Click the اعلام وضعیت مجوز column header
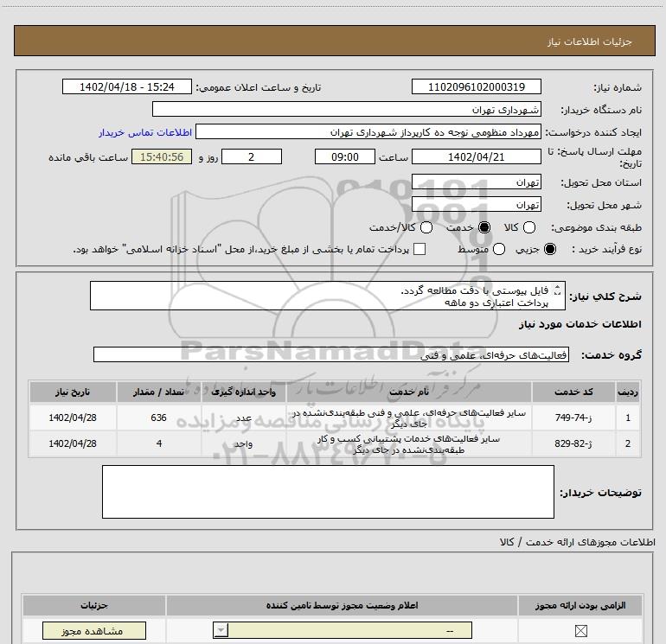This screenshot has width=666, height=644. tap(343, 605)
